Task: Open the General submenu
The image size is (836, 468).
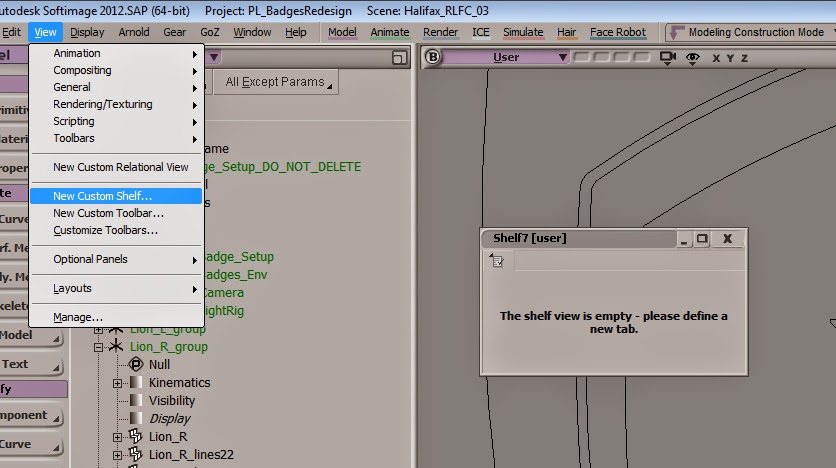Action: (116, 87)
